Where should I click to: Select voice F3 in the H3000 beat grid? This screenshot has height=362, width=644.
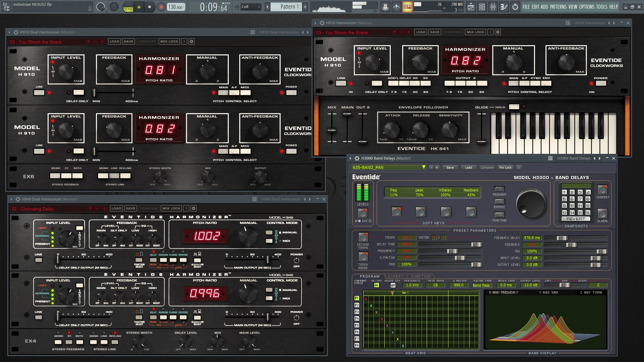[357, 312]
